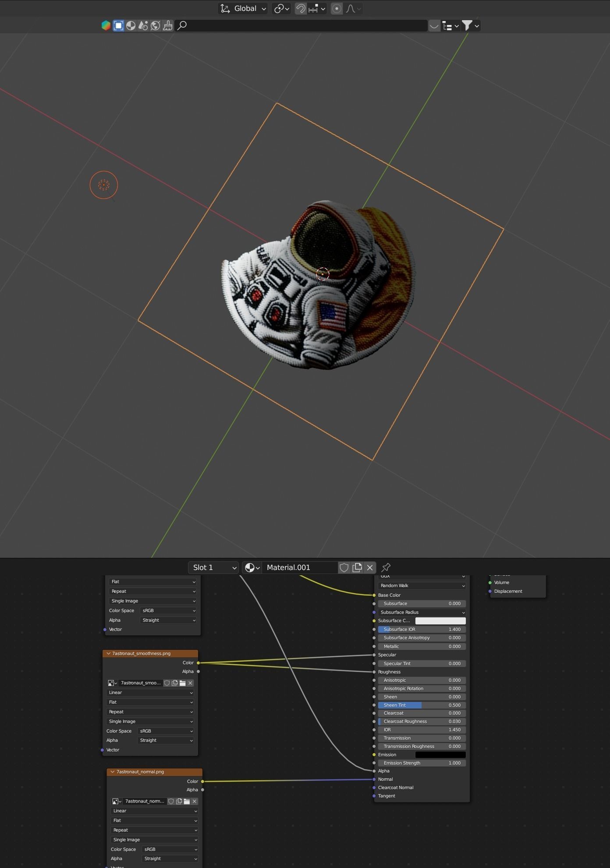Image resolution: width=610 pixels, height=868 pixels.
Task: Click the smoothness node Color output socket
Action: [x=198, y=663]
